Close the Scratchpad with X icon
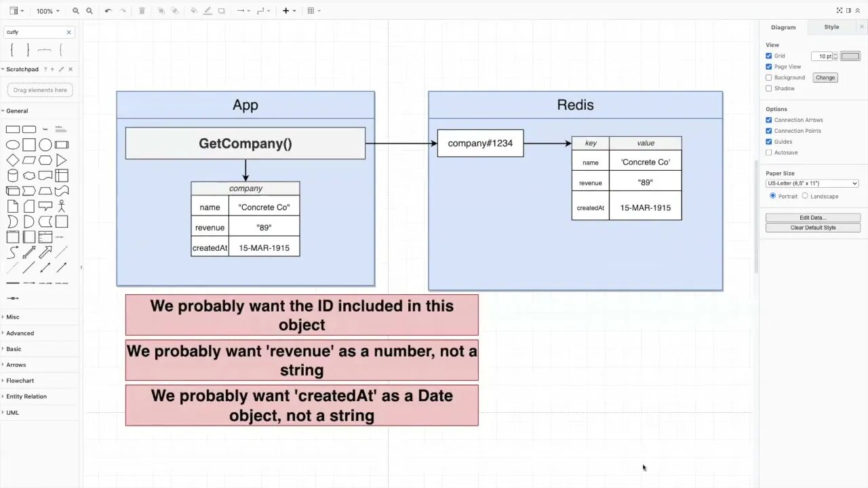Image resolution: width=868 pixels, height=488 pixels. click(x=71, y=69)
